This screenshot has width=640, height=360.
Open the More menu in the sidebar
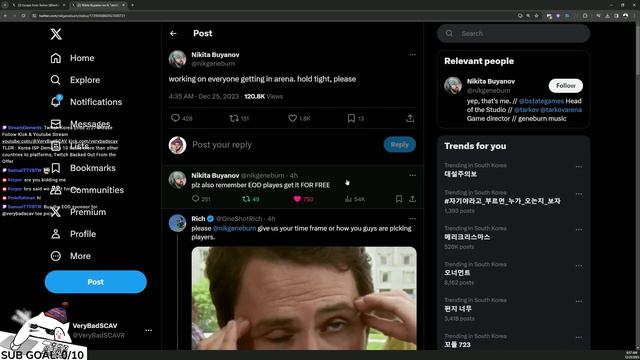coord(71,256)
